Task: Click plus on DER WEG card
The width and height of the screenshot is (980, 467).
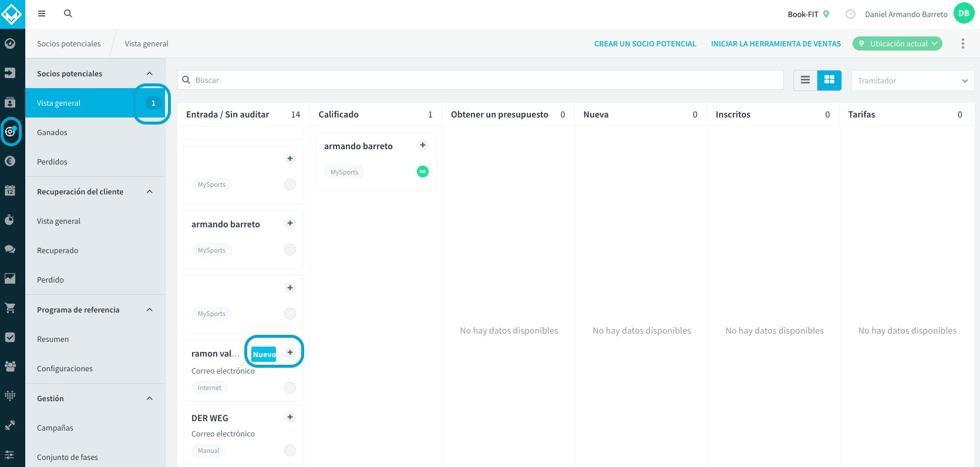Action: click(290, 417)
